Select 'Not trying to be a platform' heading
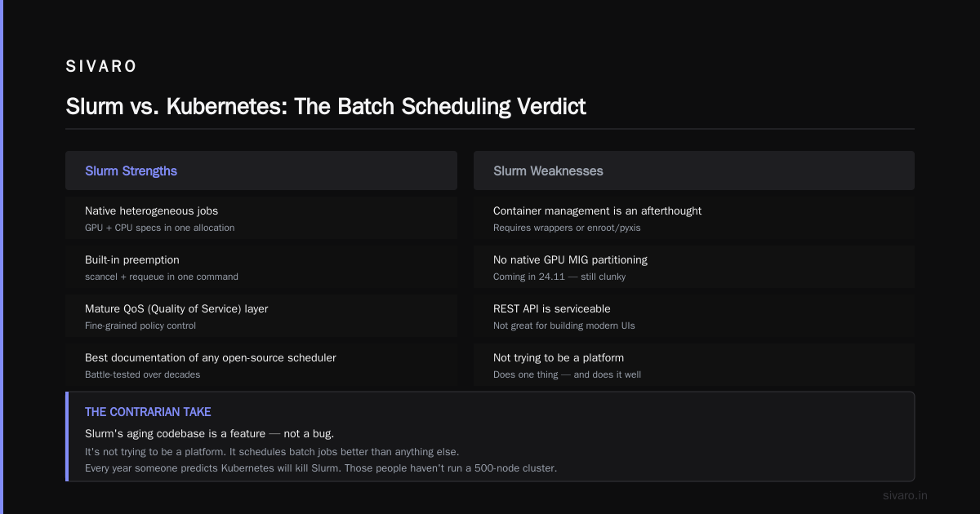This screenshot has height=514, width=980. (x=559, y=357)
